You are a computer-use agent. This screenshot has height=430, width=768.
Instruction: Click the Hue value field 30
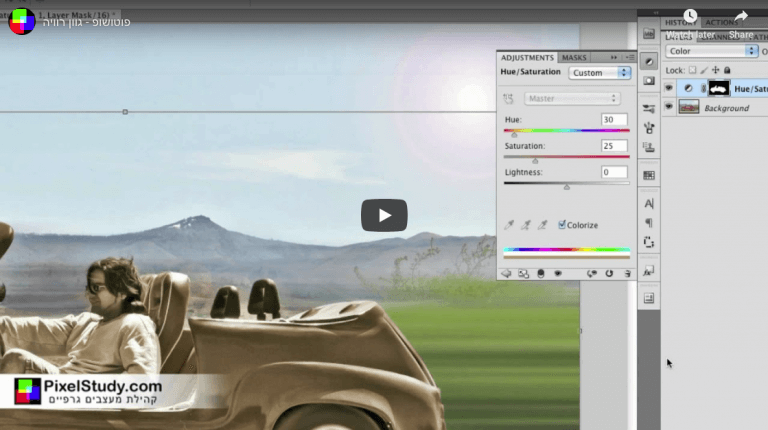[x=614, y=119]
